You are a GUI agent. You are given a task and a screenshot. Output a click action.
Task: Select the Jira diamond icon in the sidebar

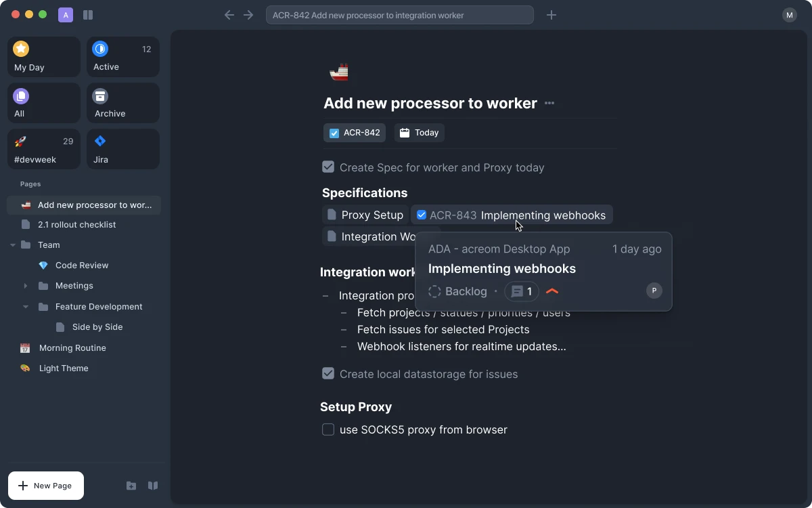99,141
